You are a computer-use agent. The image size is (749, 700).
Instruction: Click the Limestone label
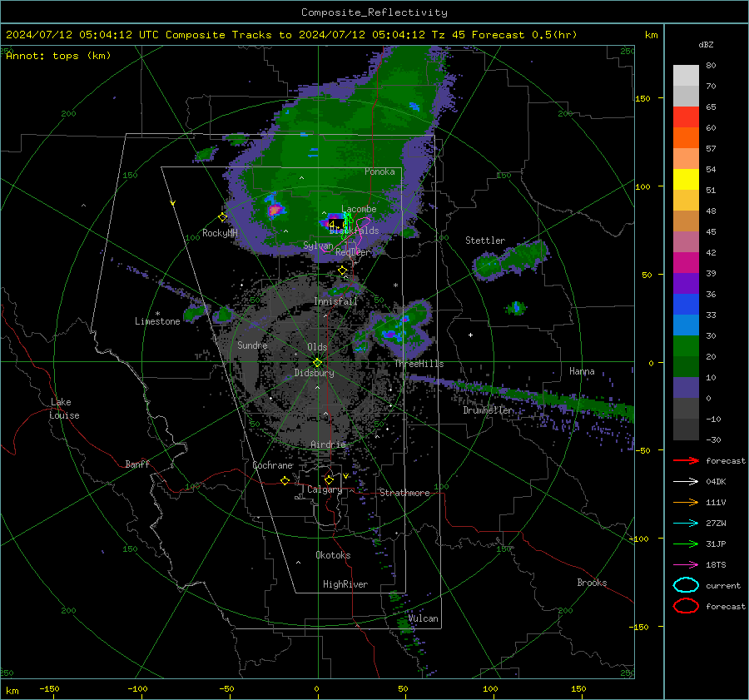[157, 321]
